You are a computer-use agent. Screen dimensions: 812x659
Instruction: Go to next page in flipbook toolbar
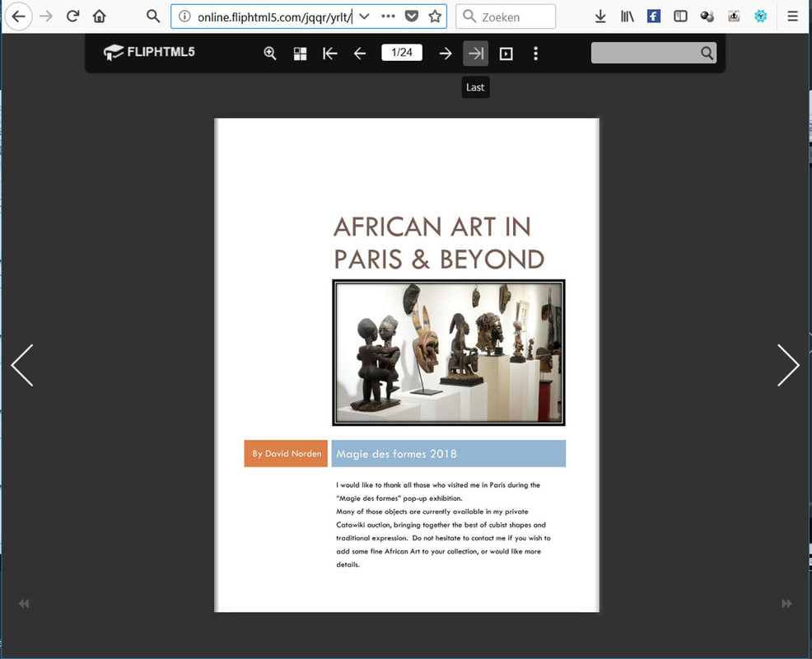[446, 54]
